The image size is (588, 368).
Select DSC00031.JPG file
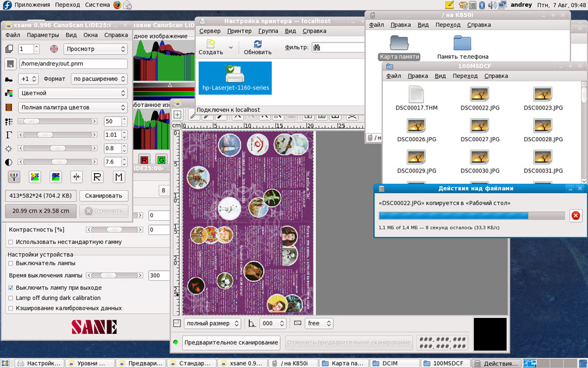coord(543,162)
